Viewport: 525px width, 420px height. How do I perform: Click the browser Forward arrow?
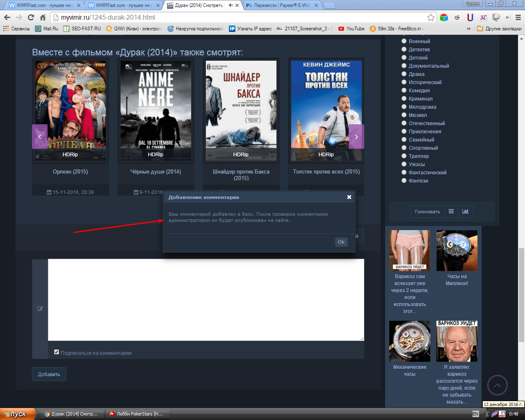[19, 17]
